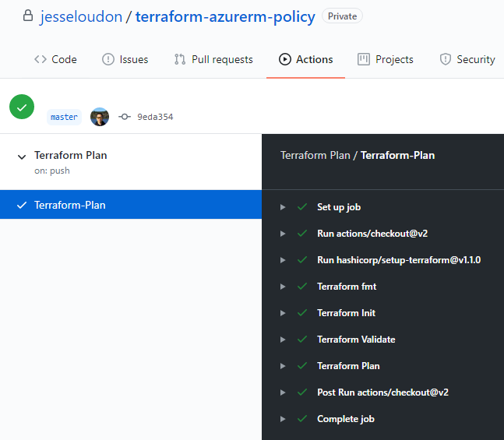This screenshot has width=504, height=440.
Task: Expand the Terraform fmt step
Action: pos(283,287)
